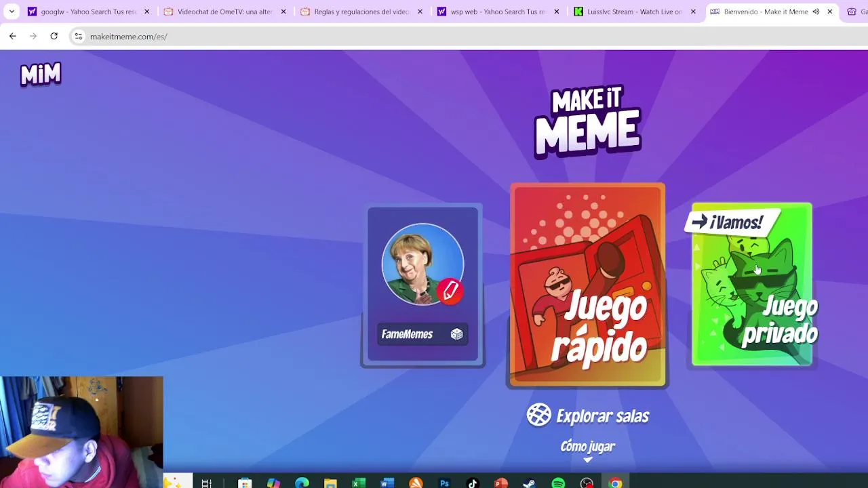
Task: Open Steam from the taskbar
Action: pos(530,483)
